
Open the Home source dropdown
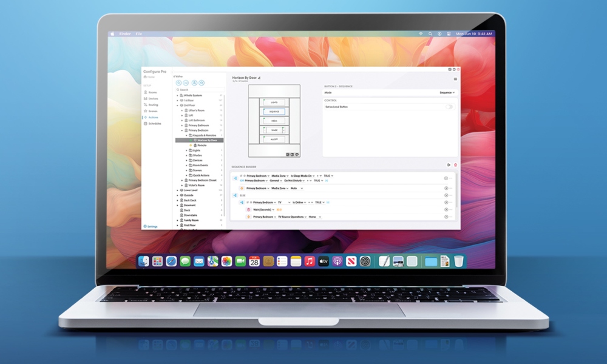pyautogui.click(x=314, y=217)
